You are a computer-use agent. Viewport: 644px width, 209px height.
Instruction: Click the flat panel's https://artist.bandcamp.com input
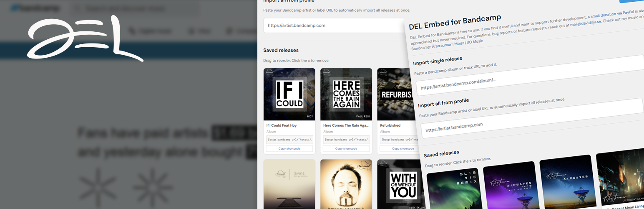tap(335, 25)
